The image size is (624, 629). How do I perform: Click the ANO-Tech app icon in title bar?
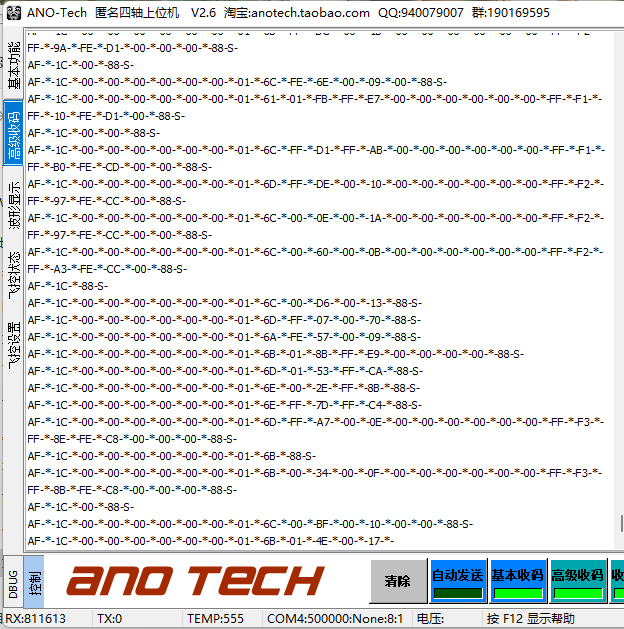tap(14, 13)
